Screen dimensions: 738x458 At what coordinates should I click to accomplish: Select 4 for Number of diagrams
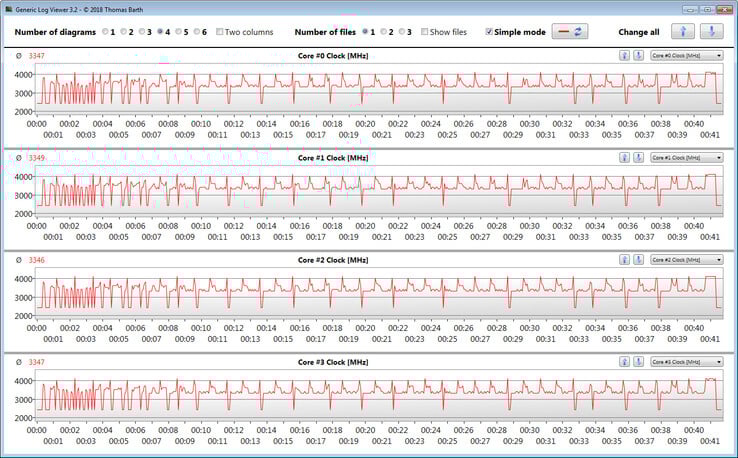pos(160,32)
